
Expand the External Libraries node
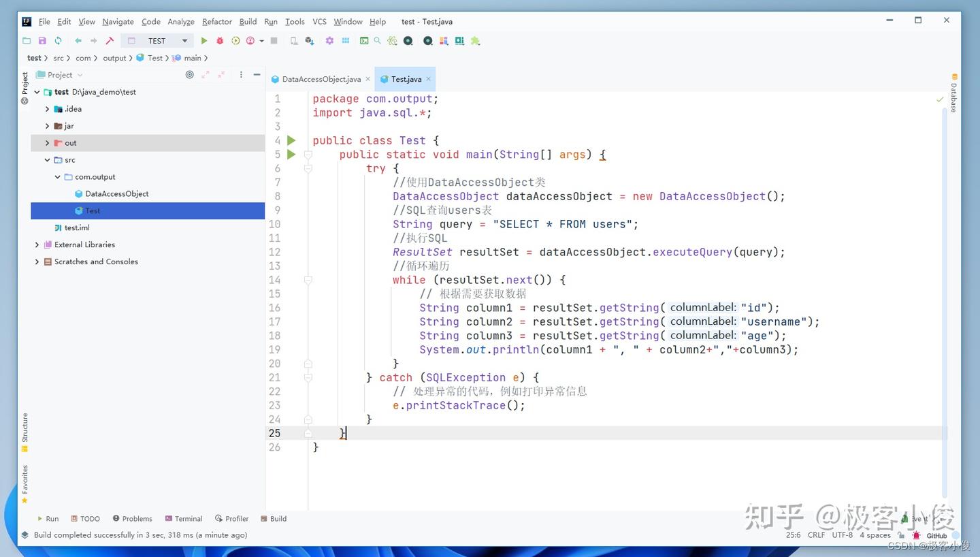[x=36, y=244]
